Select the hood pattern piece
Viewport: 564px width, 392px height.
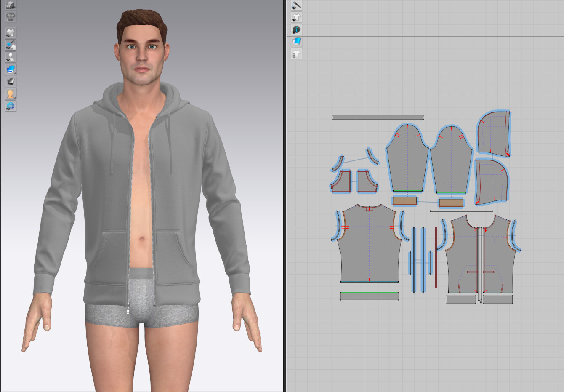coord(495,133)
